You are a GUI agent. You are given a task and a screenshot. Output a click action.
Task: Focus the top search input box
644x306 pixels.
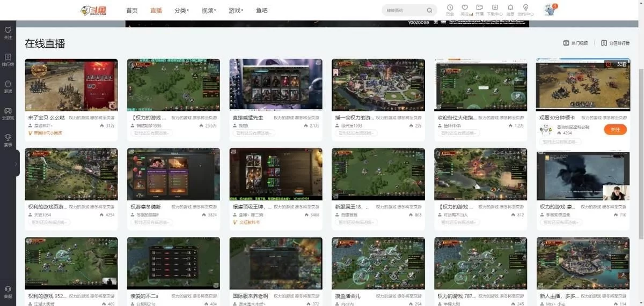[405, 10]
